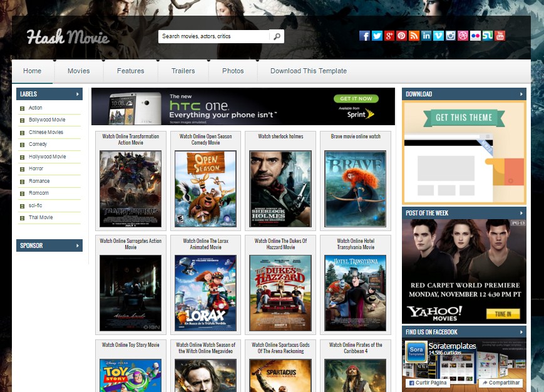Open the StumbleUpon social icon

point(488,36)
